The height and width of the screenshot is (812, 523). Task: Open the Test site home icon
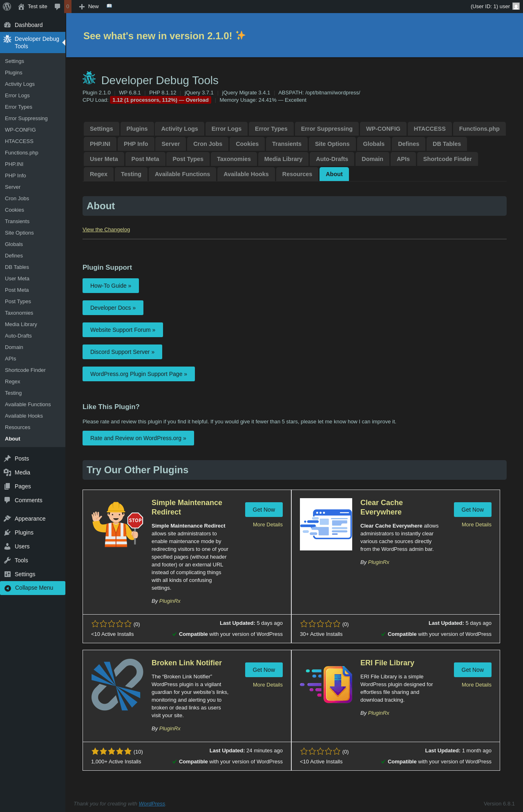click(21, 7)
